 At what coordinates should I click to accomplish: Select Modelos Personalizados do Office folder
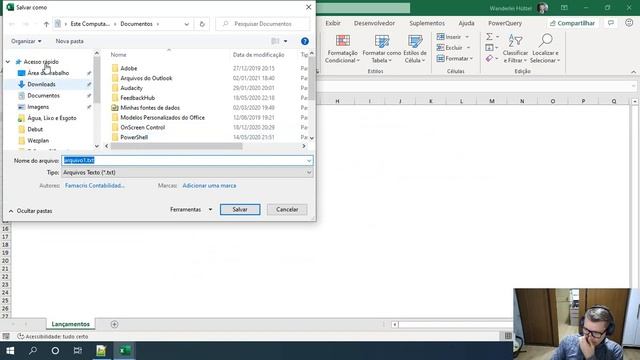click(162, 118)
